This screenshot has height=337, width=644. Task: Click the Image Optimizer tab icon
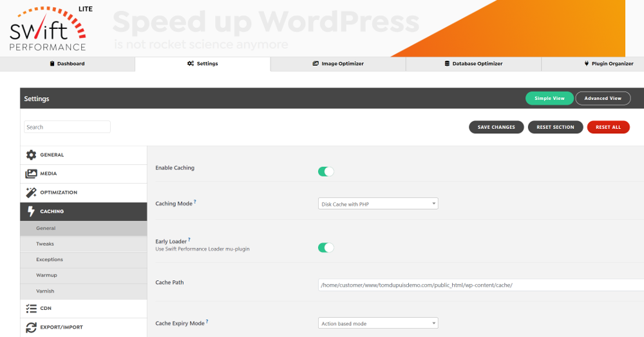(316, 64)
